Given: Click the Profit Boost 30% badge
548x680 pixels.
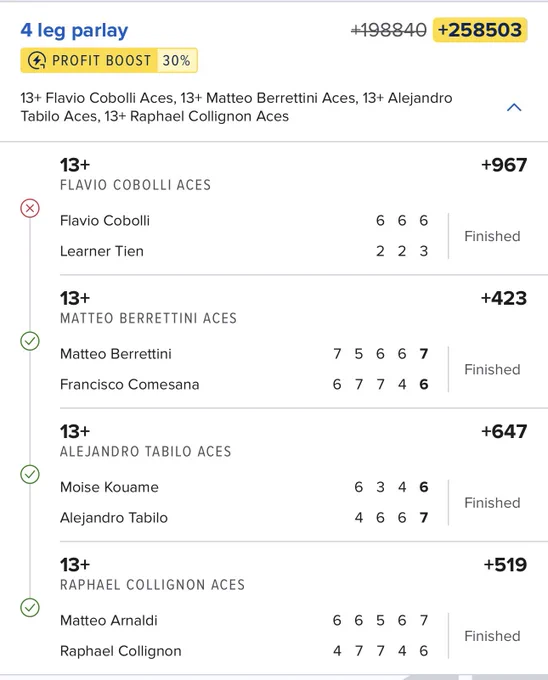Looking at the screenshot, I should click(x=109, y=60).
